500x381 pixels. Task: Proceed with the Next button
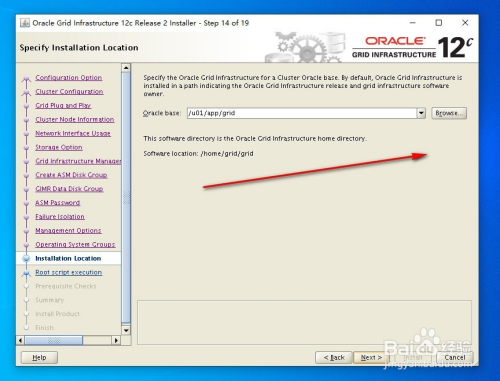[x=371, y=358]
